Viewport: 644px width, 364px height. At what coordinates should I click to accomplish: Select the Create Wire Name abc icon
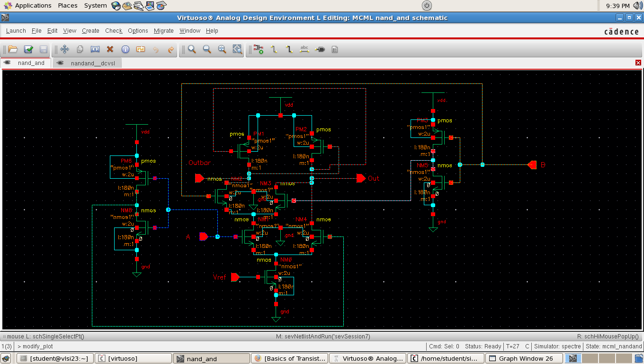(x=304, y=49)
